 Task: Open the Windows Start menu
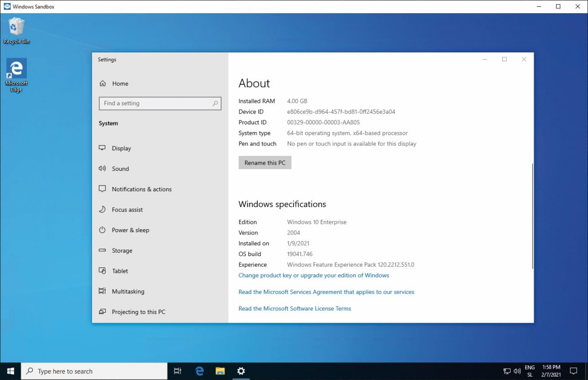click(11, 371)
